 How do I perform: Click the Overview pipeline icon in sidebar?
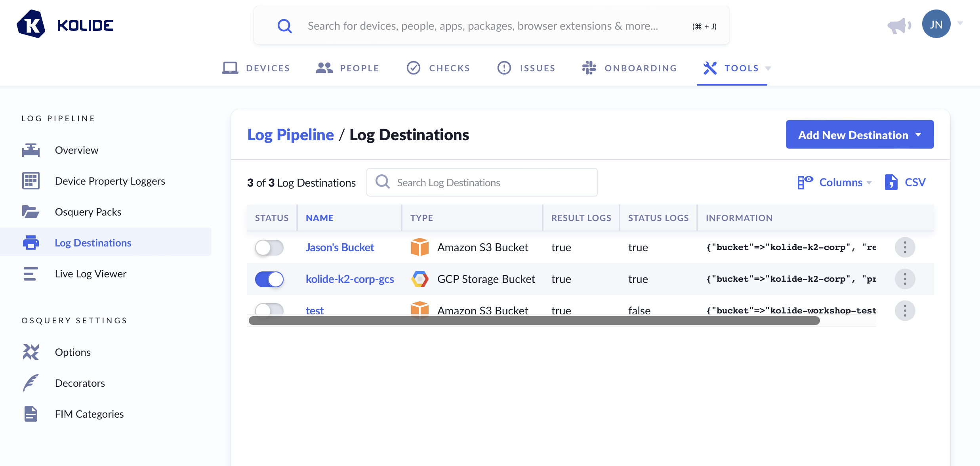click(x=31, y=150)
